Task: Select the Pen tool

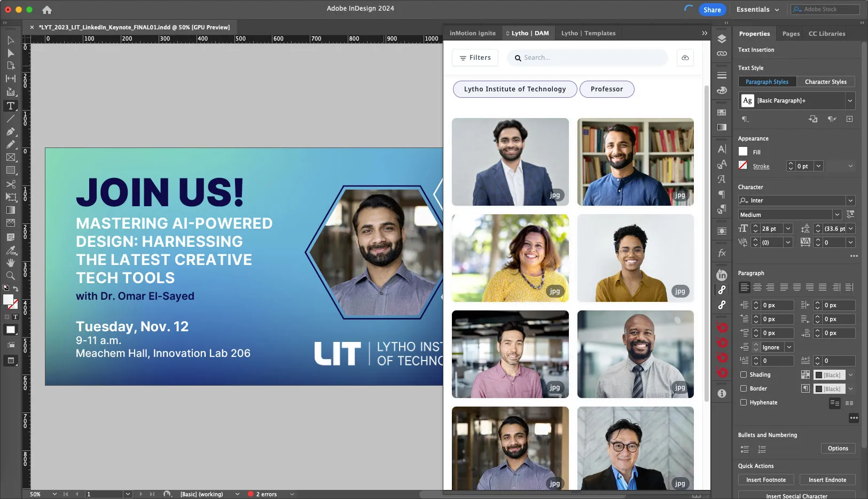Action: click(x=10, y=131)
